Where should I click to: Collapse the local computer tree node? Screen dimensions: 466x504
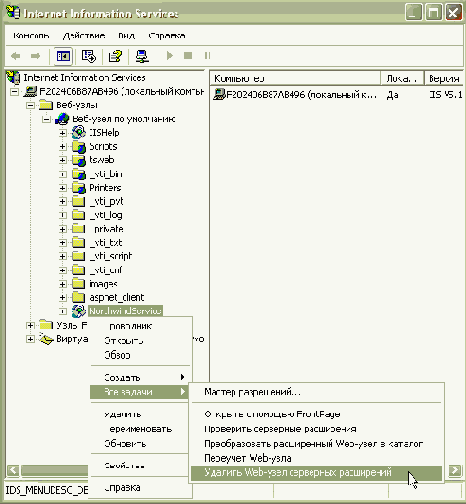[14, 91]
